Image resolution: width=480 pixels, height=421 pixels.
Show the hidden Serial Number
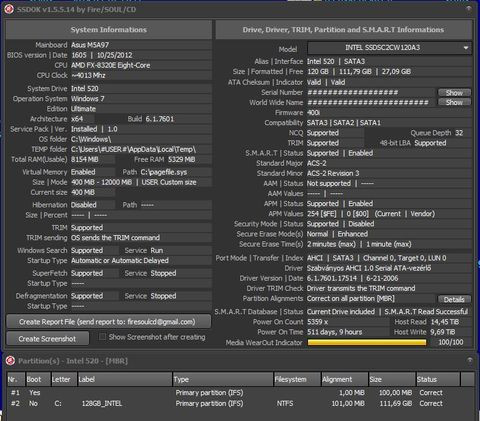(x=454, y=92)
